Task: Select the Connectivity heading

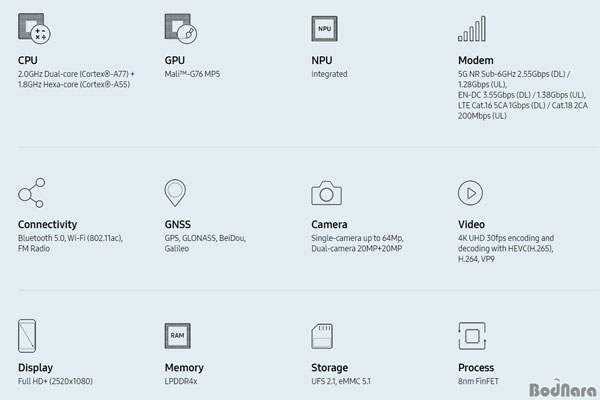Action: pyautogui.click(x=47, y=224)
